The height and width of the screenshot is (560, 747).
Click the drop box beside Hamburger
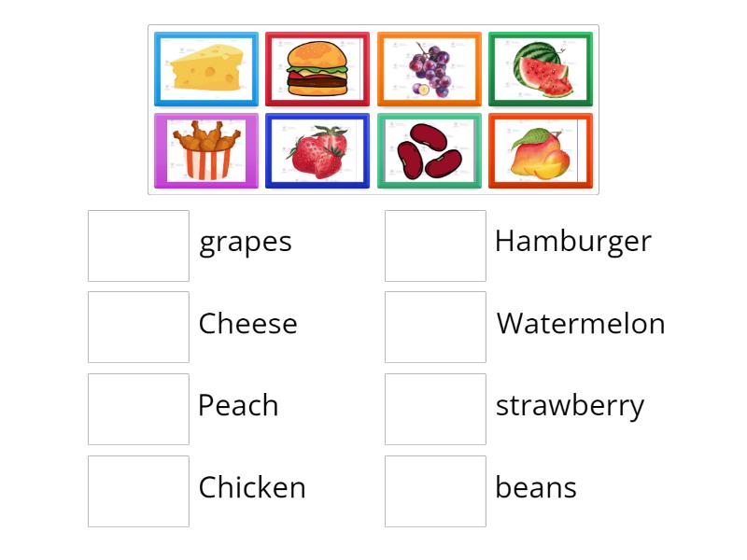click(435, 245)
